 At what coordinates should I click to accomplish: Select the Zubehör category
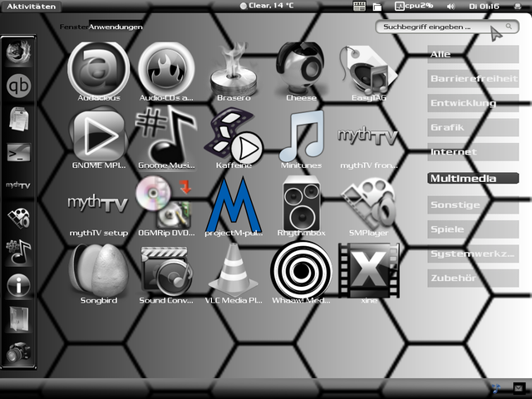tap(473, 278)
